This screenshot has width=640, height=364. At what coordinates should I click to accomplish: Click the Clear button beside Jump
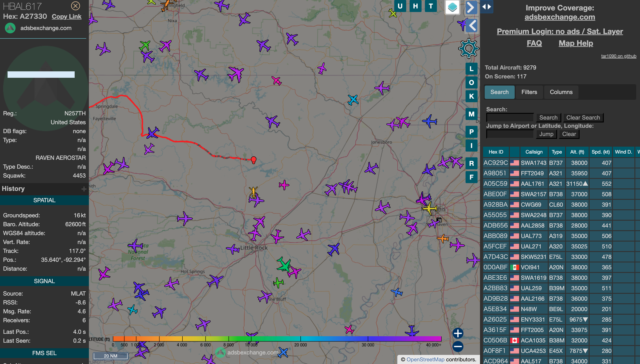(569, 134)
